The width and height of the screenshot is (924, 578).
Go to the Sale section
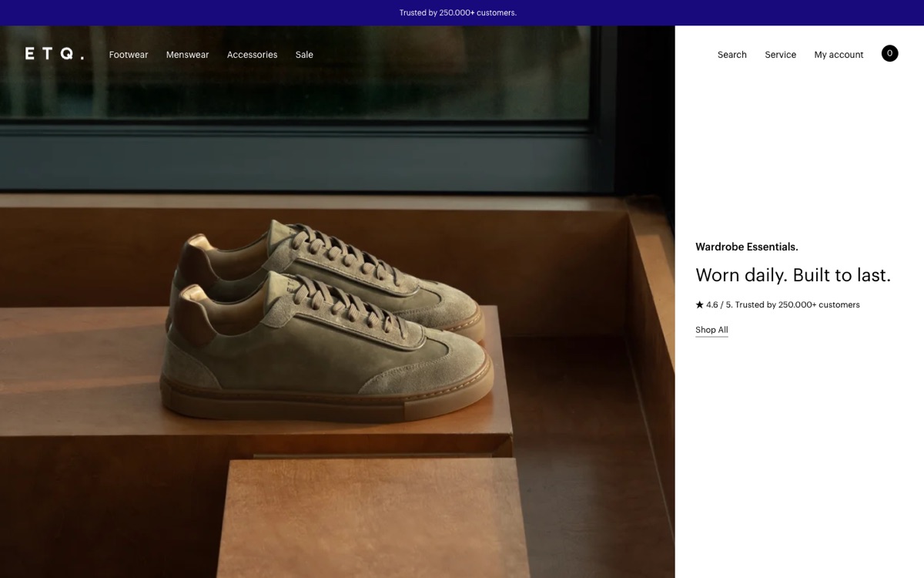click(x=304, y=55)
